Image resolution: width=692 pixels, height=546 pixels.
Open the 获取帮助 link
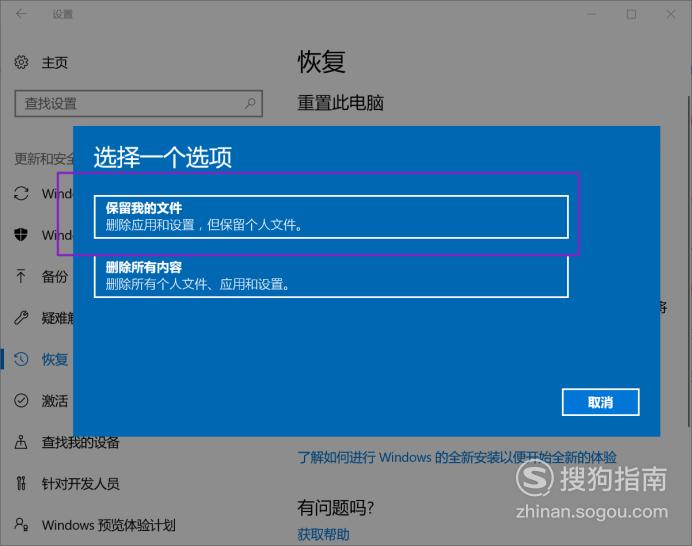click(323, 535)
